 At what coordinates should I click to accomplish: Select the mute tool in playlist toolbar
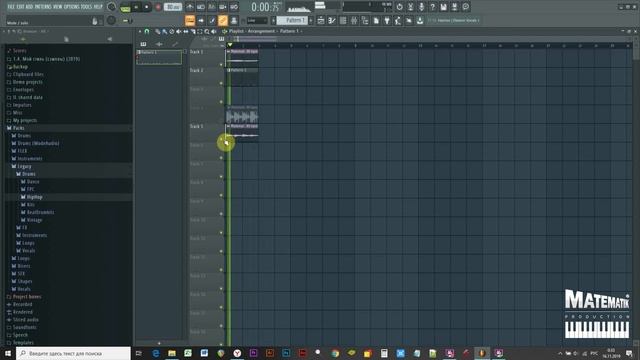pyautogui.click(x=178, y=31)
